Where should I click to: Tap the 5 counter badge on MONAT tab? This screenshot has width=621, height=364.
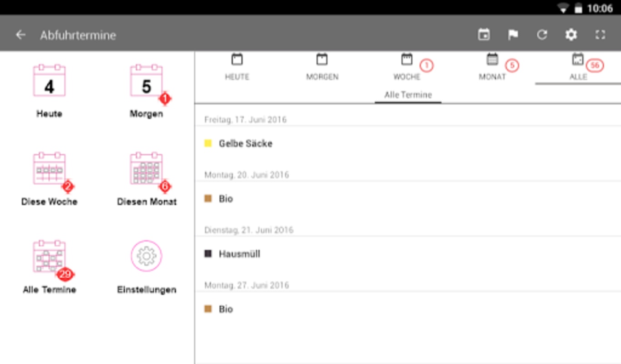click(x=512, y=66)
